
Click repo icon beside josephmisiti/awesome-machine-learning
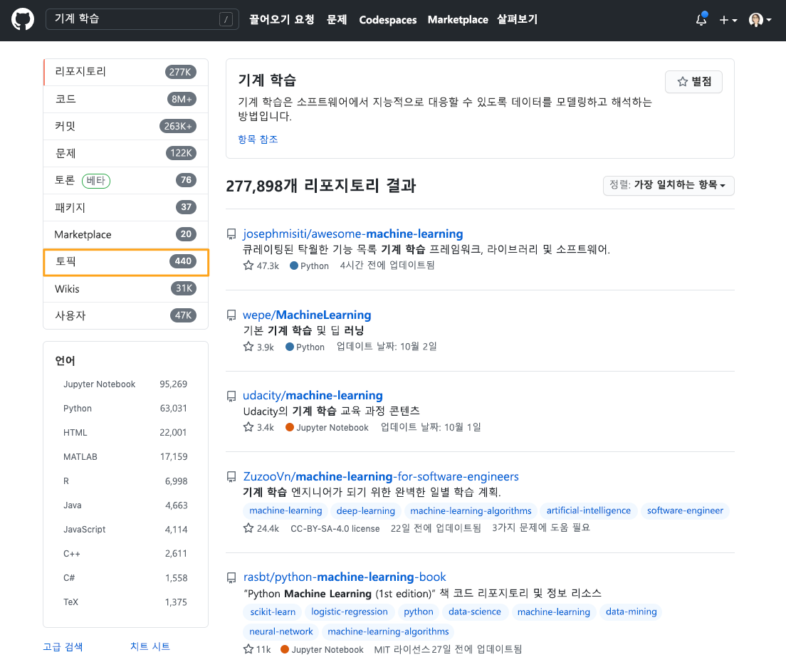pyautogui.click(x=231, y=234)
